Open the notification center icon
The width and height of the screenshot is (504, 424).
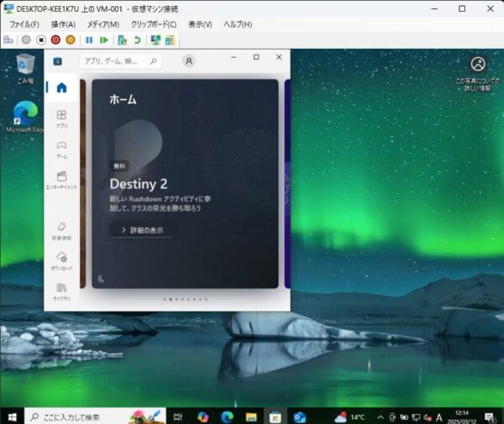coord(490,417)
